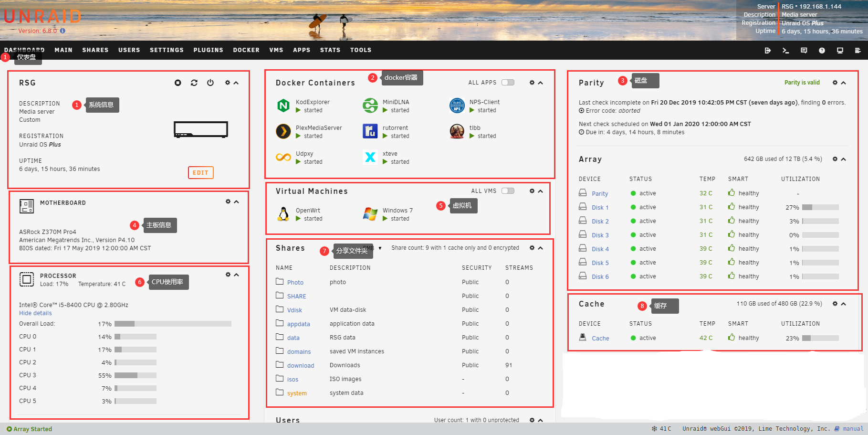The width and height of the screenshot is (868, 435).
Task: Open the DOCKER menu tab
Action: [x=246, y=50]
